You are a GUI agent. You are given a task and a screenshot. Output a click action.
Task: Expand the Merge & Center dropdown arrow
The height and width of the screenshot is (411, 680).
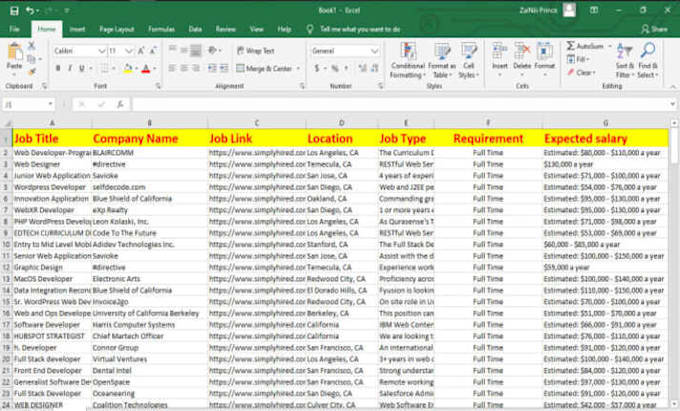pyautogui.click(x=298, y=68)
